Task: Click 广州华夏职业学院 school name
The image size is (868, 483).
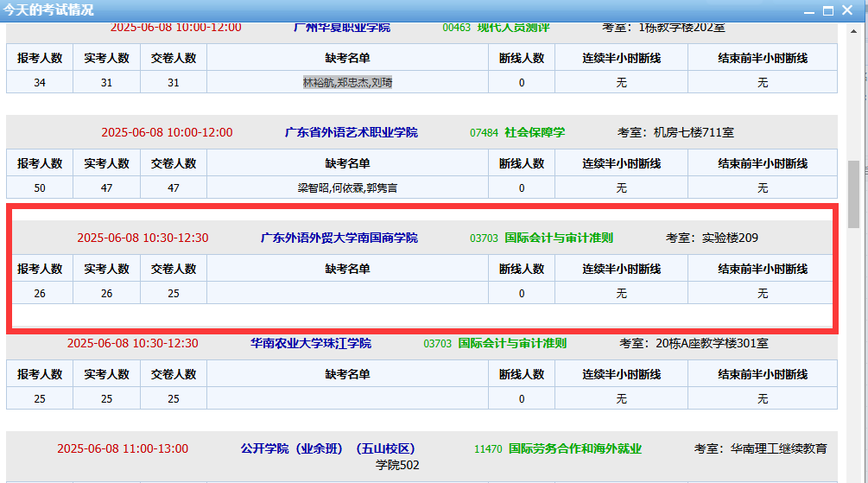Action: [x=341, y=27]
